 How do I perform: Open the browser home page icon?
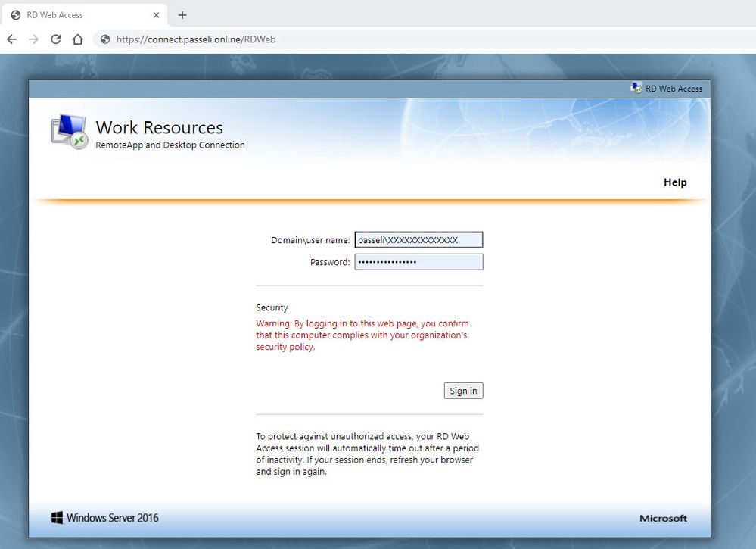[78, 39]
